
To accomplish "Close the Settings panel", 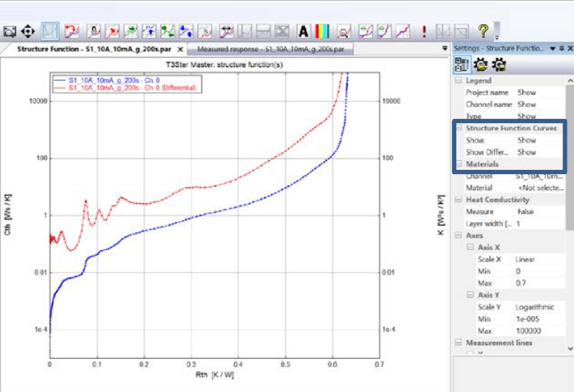I will [570, 48].
